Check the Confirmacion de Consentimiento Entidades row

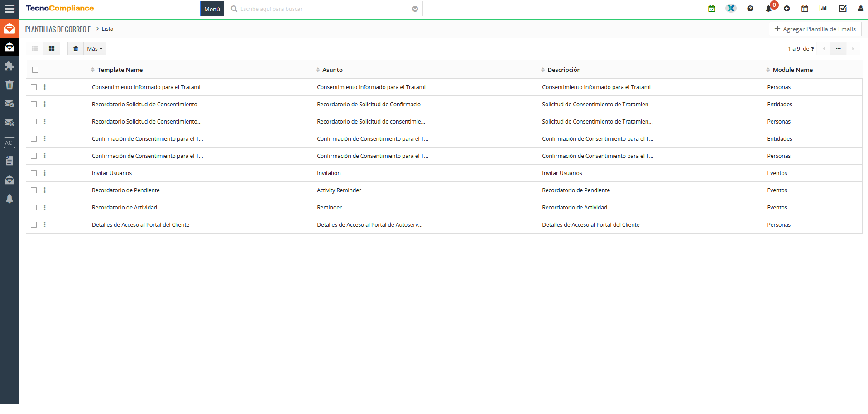(x=34, y=138)
